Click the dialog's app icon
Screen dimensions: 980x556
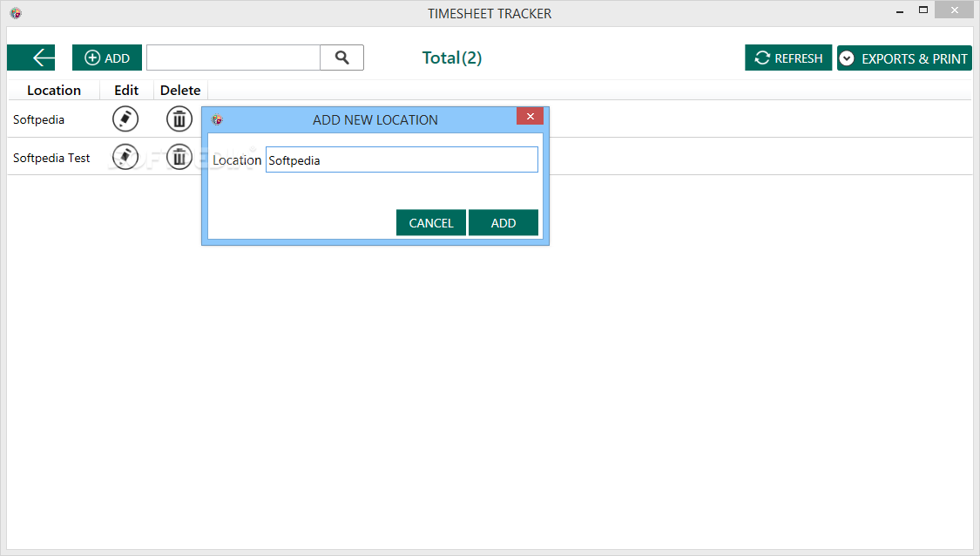click(217, 119)
